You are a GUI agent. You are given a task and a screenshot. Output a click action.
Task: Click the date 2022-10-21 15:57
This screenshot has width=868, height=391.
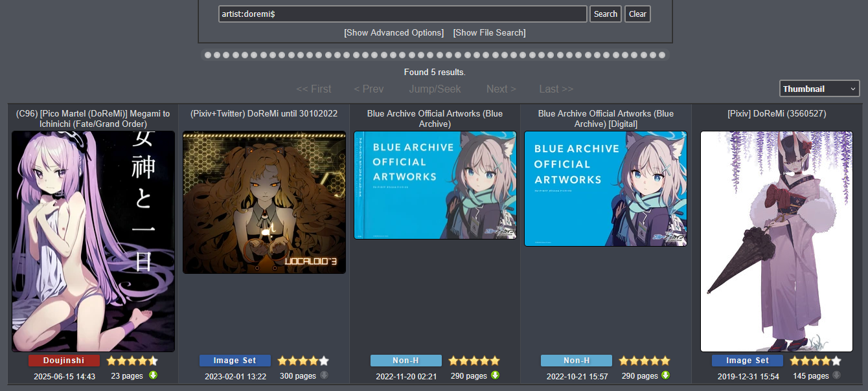tap(577, 376)
